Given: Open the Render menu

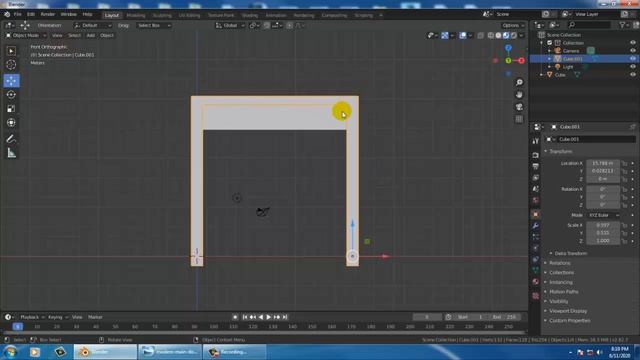Looking at the screenshot, I should (48, 14).
